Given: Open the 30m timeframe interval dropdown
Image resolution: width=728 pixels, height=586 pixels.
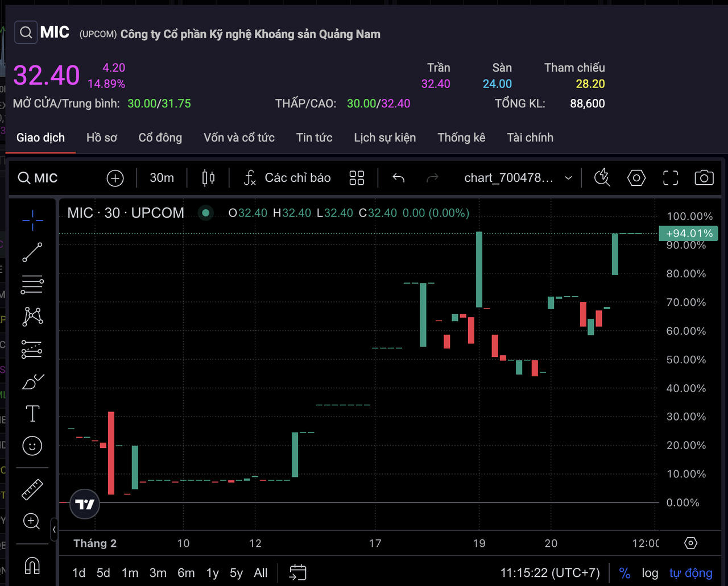Looking at the screenshot, I should click(162, 178).
